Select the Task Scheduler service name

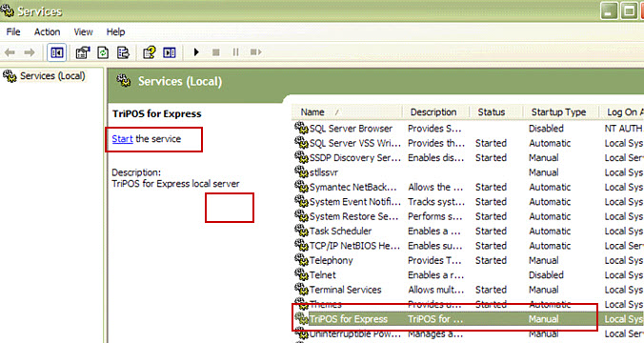[340, 232]
